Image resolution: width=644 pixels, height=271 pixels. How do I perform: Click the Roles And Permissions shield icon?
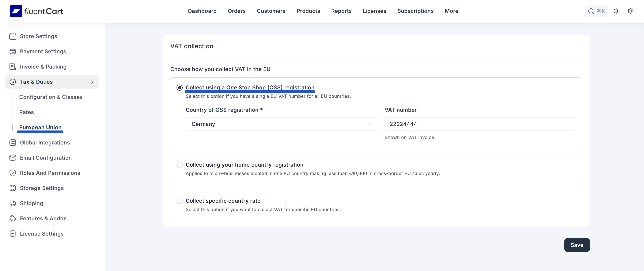point(13,173)
